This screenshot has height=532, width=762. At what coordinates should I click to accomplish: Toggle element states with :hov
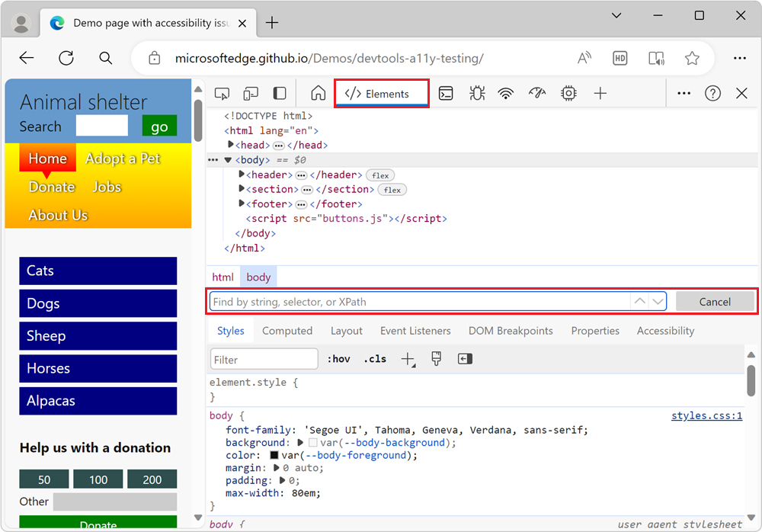(338, 358)
